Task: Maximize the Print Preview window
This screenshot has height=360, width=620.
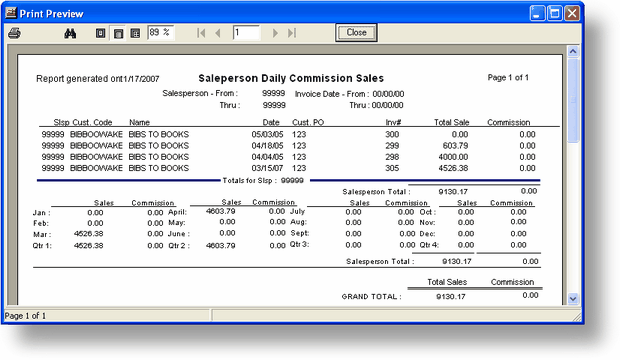Action: coord(555,13)
